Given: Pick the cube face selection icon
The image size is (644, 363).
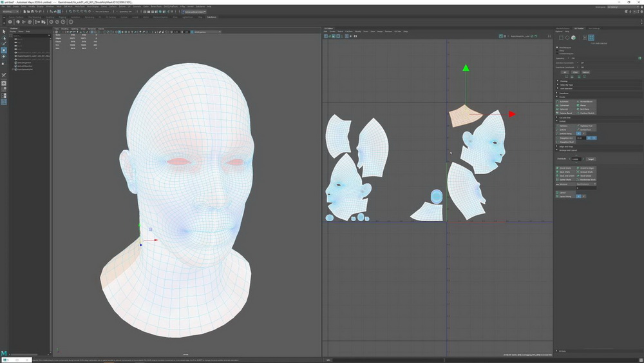Looking at the screenshot, I should tap(573, 38).
